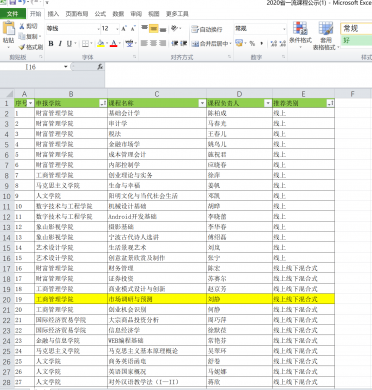Screen dimensions: 372x390
Task: Click the red font color swatch
Action: point(114,44)
